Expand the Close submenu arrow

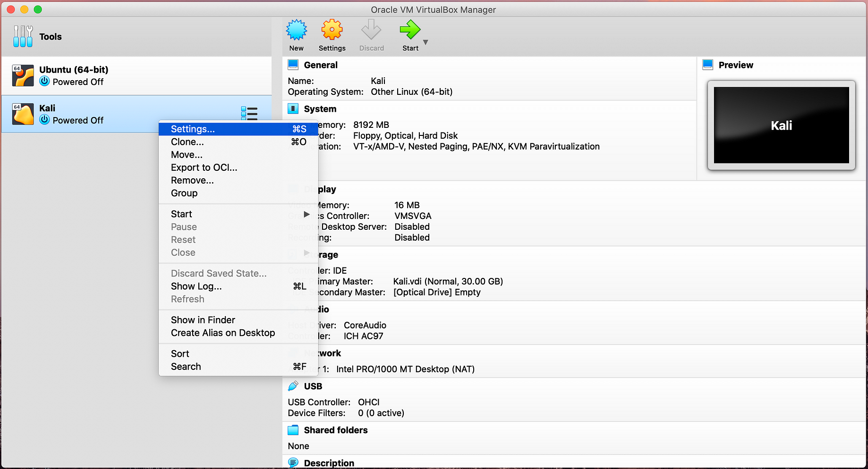(x=306, y=252)
